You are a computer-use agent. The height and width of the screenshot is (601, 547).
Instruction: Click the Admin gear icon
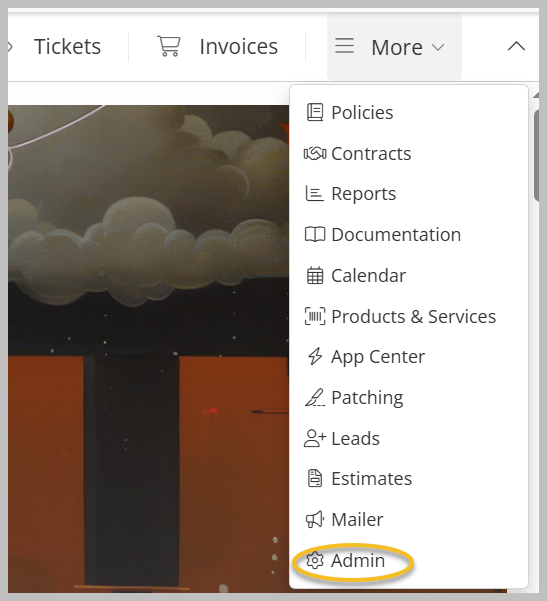click(x=315, y=560)
